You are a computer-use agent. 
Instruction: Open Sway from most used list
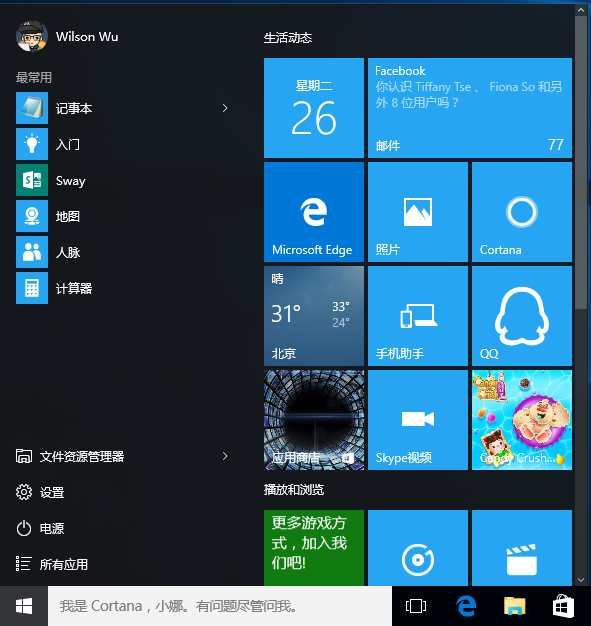point(124,180)
